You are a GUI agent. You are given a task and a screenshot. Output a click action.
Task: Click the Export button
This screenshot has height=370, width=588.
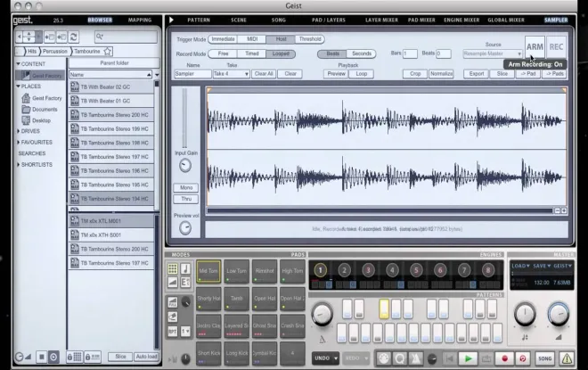477,74
